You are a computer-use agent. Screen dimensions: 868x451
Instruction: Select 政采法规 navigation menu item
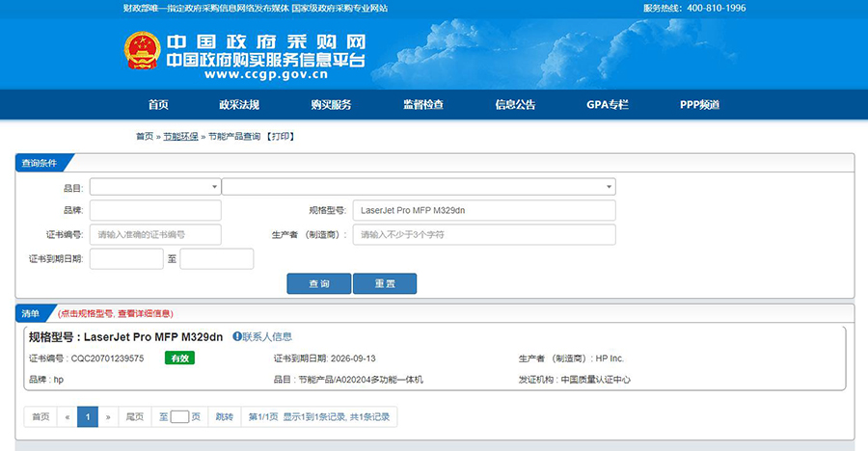pyautogui.click(x=238, y=105)
